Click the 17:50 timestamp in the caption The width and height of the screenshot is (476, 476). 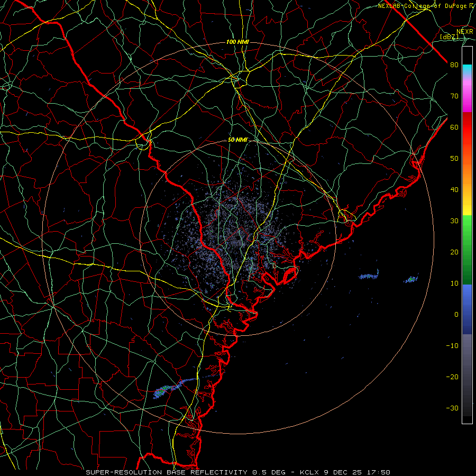point(379,472)
